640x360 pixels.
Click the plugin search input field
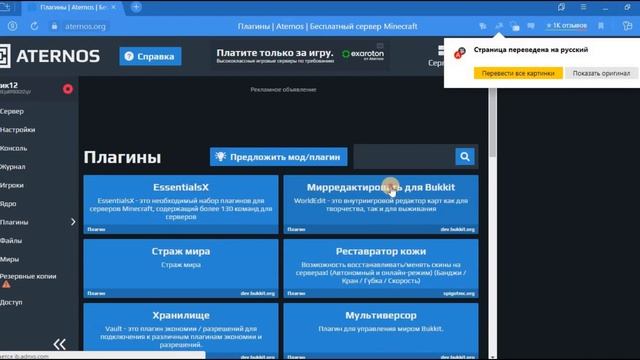pos(404,157)
